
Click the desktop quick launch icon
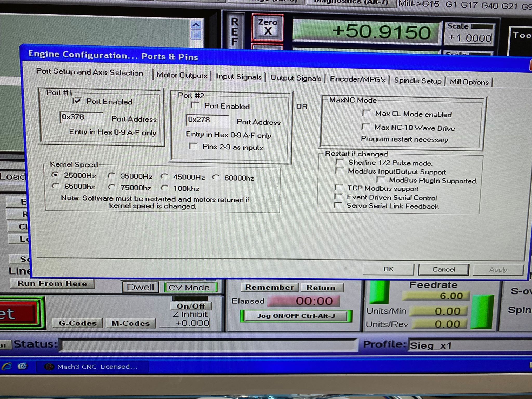[23, 366]
